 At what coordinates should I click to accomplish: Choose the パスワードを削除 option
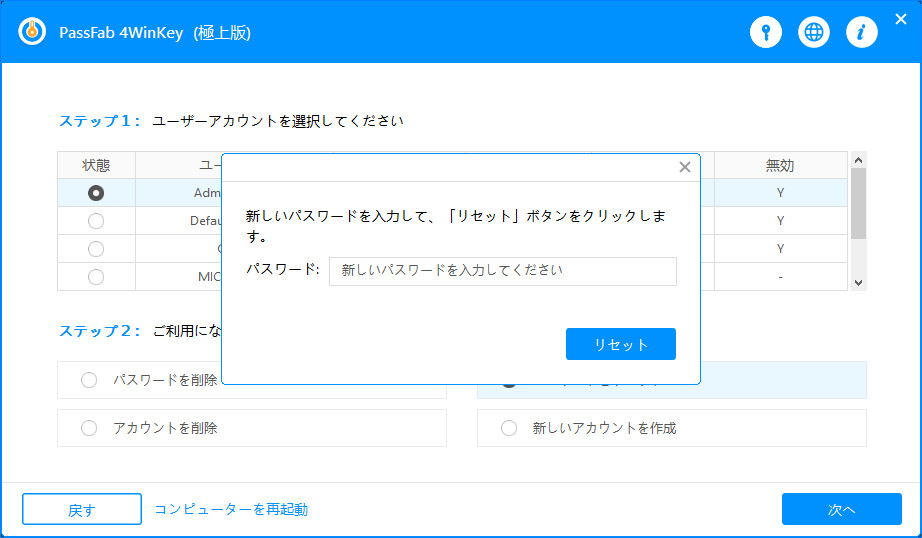[x=89, y=380]
